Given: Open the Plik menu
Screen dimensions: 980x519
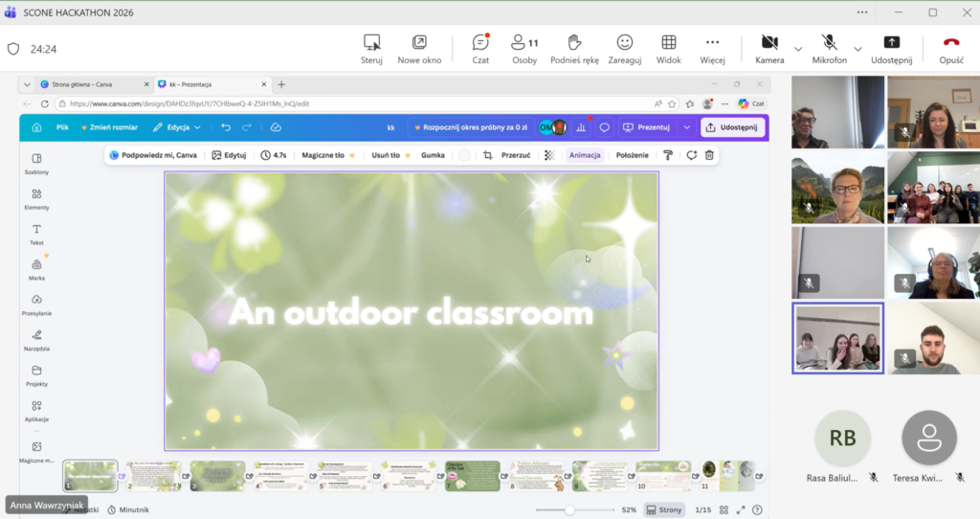Looking at the screenshot, I should (x=62, y=127).
